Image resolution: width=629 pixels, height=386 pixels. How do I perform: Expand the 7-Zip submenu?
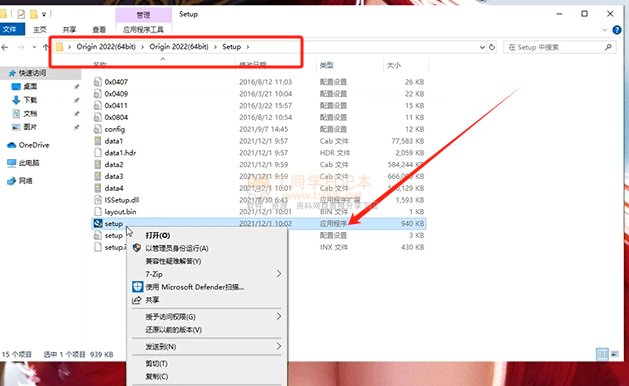click(x=207, y=274)
